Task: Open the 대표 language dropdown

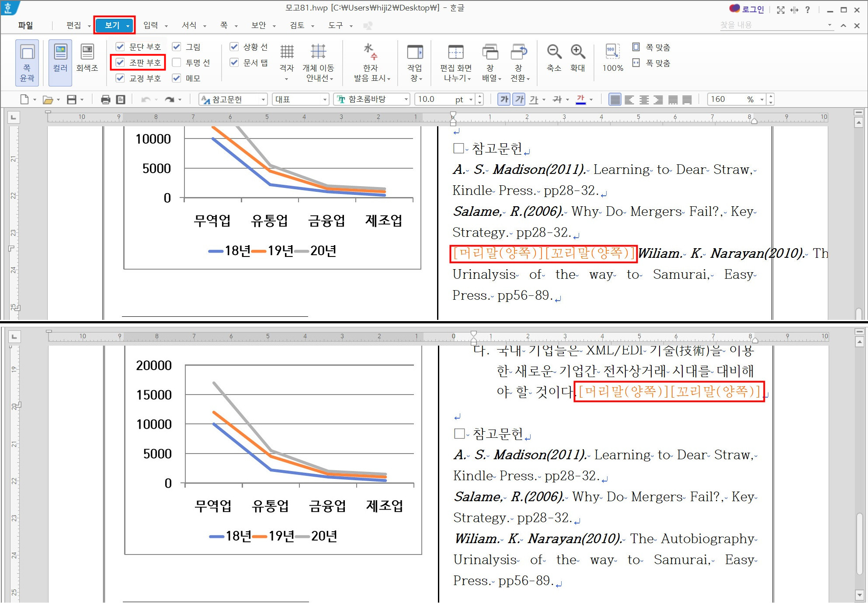Action: pyautogui.click(x=325, y=100)
